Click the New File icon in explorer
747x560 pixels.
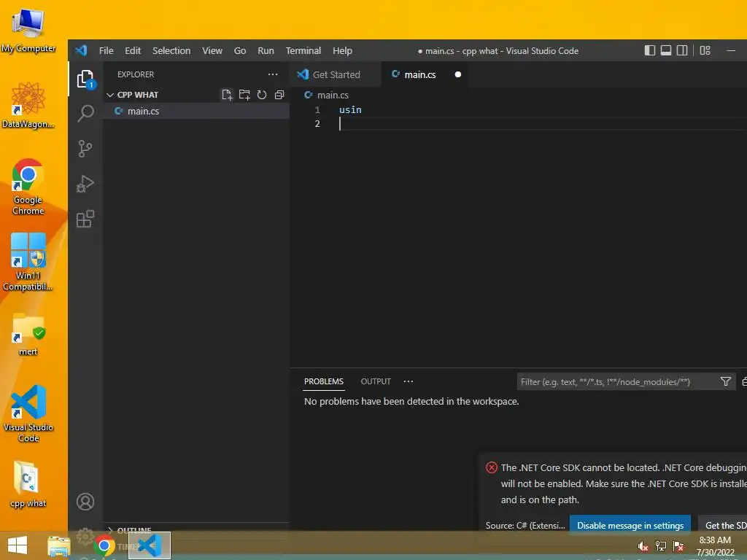227,95
